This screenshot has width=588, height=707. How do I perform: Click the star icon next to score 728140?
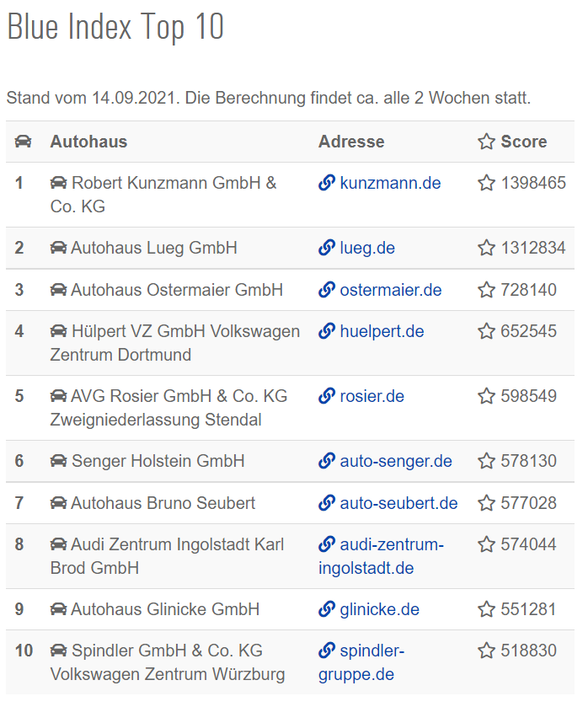(x=487, y=290)
